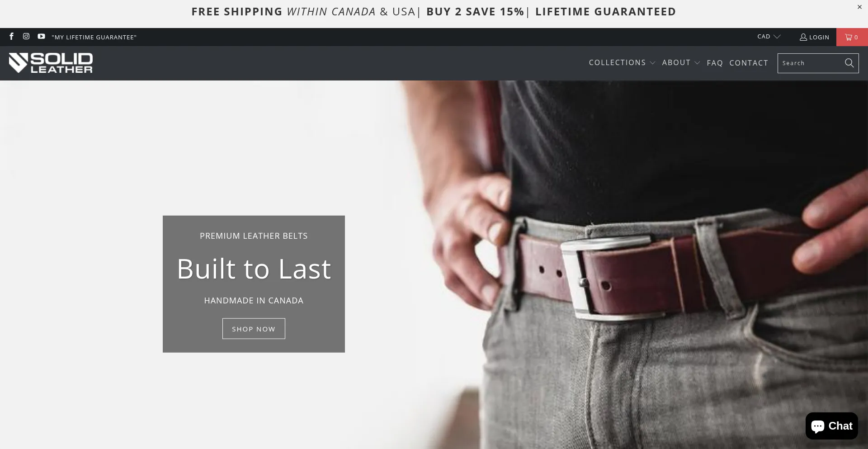
Task: Go to the FAQ page
Action: point(715,63)
